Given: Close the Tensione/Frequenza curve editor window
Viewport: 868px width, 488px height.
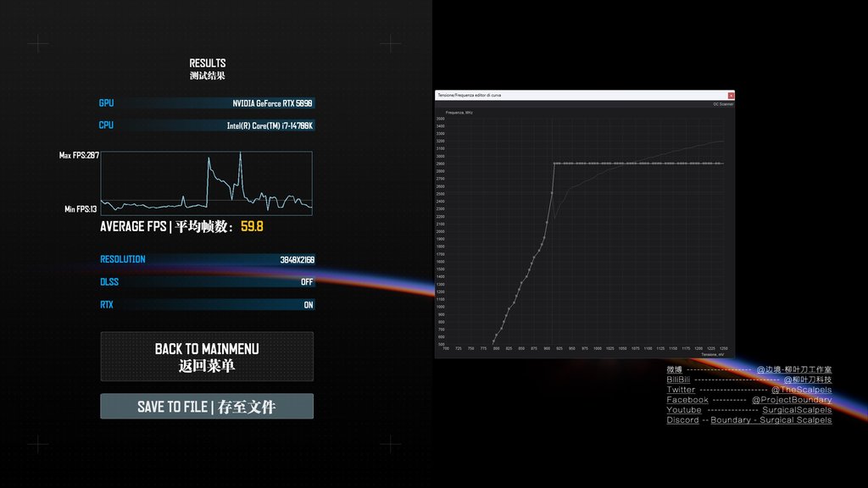Looking at the screenshot, I should click(731, 95).
